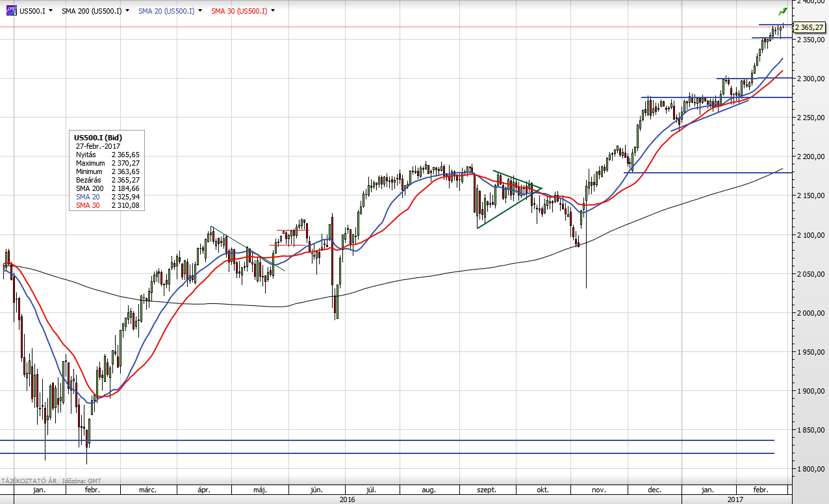Select the Bezárás value 2 365,27

pyautogui.click(x=125, y=180)
